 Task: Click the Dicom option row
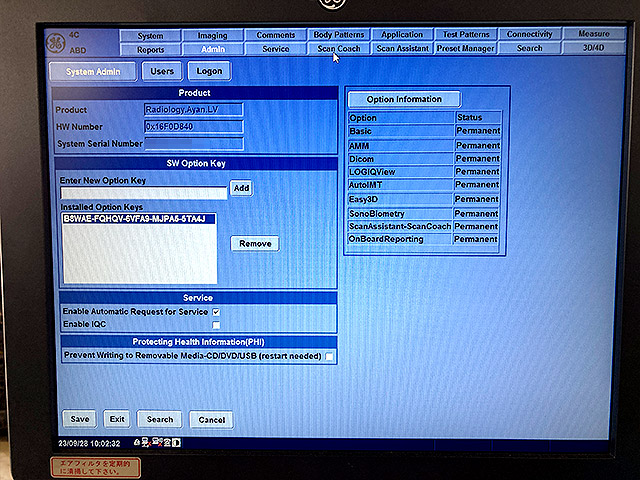tap(424, 159)
